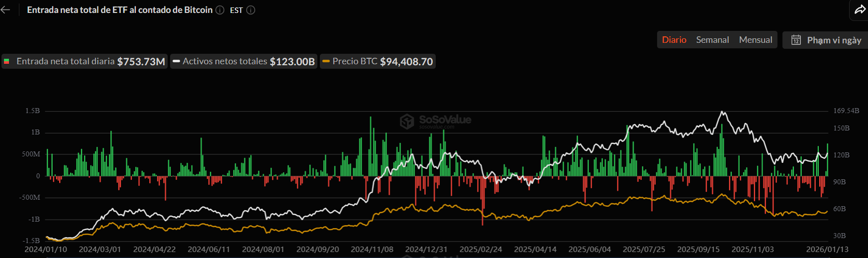Switch to the Semanal view
Image resolution: width=868 pixels, height=258 pixels.
[712, 40]
